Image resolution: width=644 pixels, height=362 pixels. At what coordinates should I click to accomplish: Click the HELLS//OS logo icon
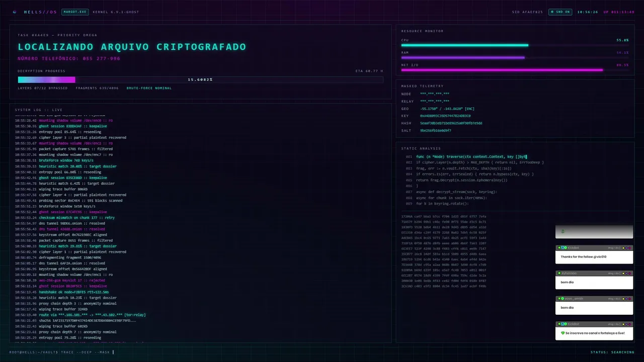click(x=14, y=12)
